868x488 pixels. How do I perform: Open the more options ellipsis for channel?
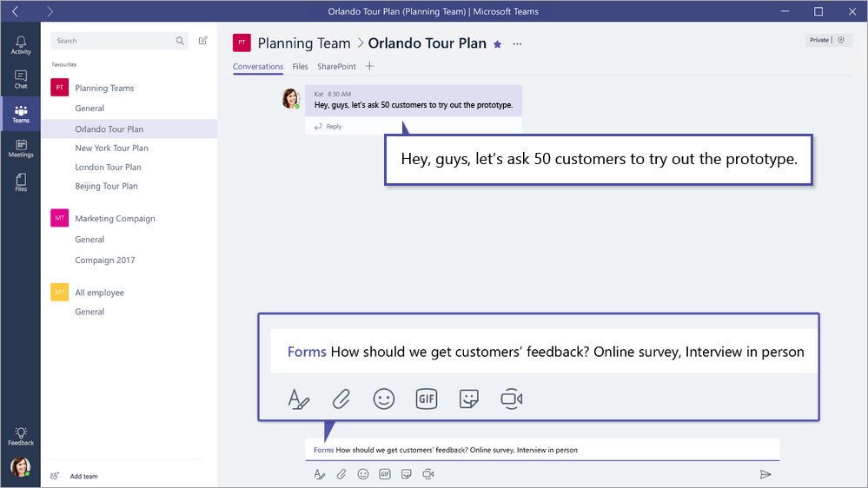[x=517, y=43]
